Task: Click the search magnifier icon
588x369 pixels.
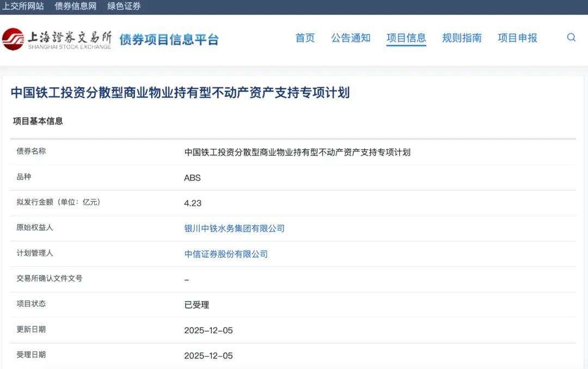Action: click(x=571, y=37)
